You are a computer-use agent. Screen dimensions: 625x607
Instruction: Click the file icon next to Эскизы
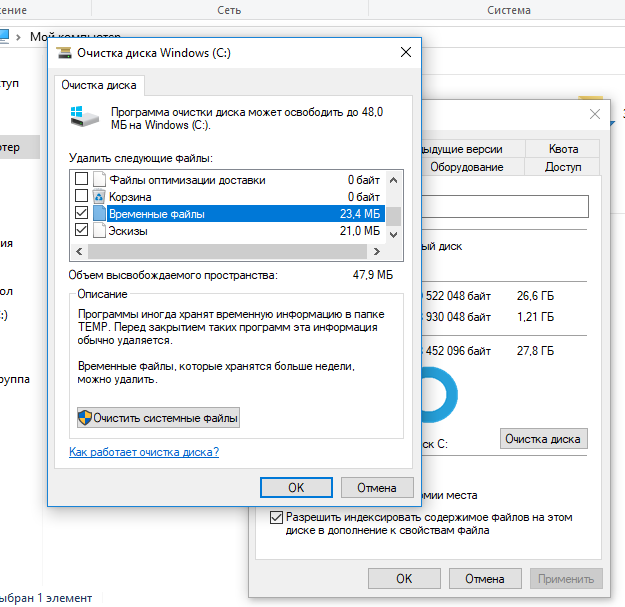(99, 230)
